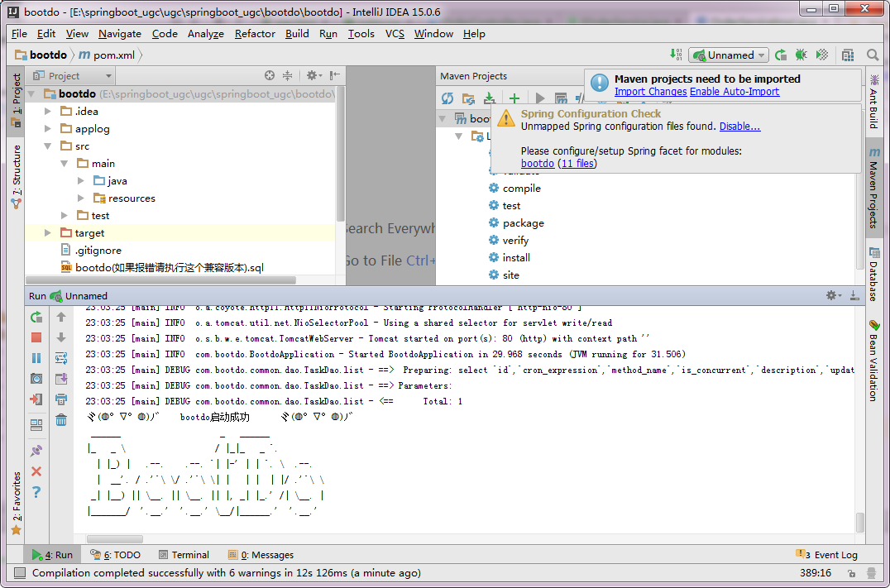Toggle scroll to end of console
This screenshot has height=588, width=890.
61,379
